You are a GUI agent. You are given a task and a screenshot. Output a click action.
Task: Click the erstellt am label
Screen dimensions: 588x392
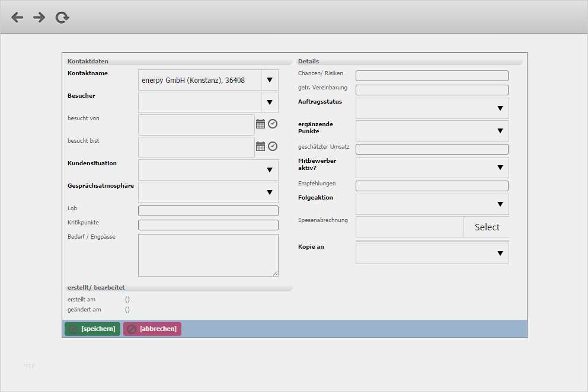click(x=81, y=300)
